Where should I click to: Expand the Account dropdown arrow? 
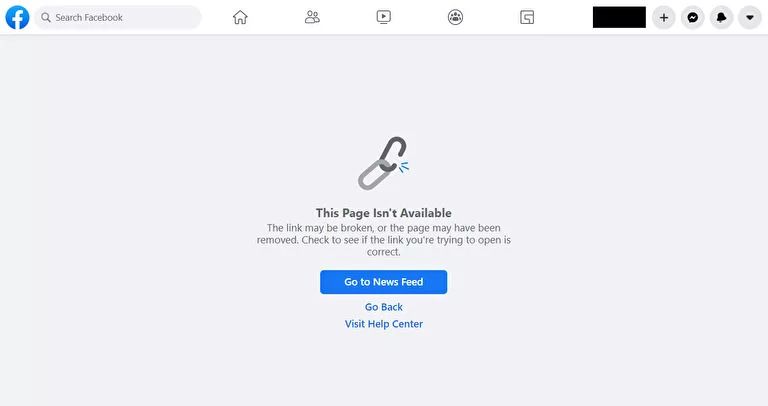point(750,18)
